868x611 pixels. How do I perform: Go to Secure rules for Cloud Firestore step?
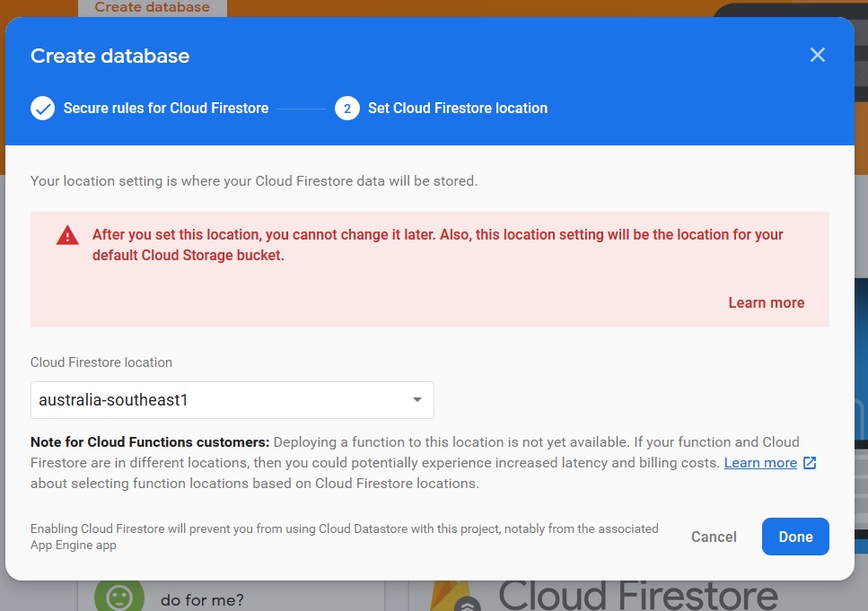point(165,109)
